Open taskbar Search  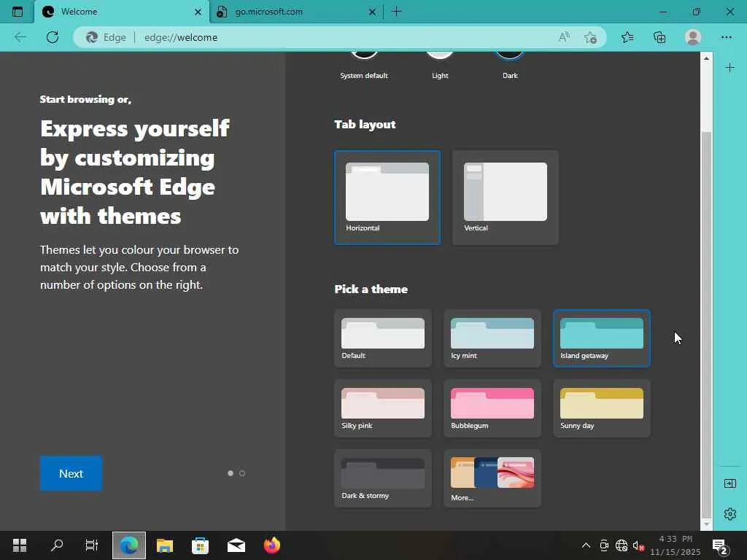point(57,545)
